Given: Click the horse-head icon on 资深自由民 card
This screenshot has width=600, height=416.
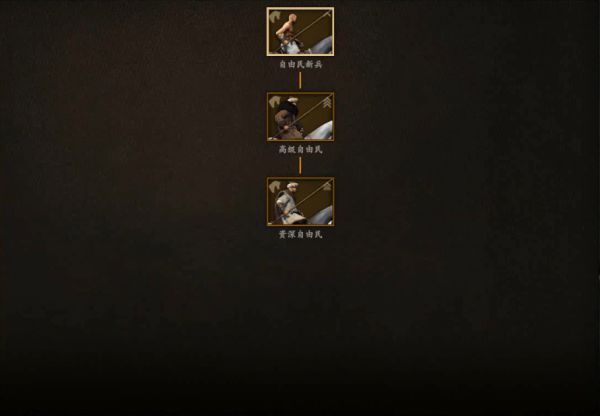Looking at the screenshot, I should (275, 187).
